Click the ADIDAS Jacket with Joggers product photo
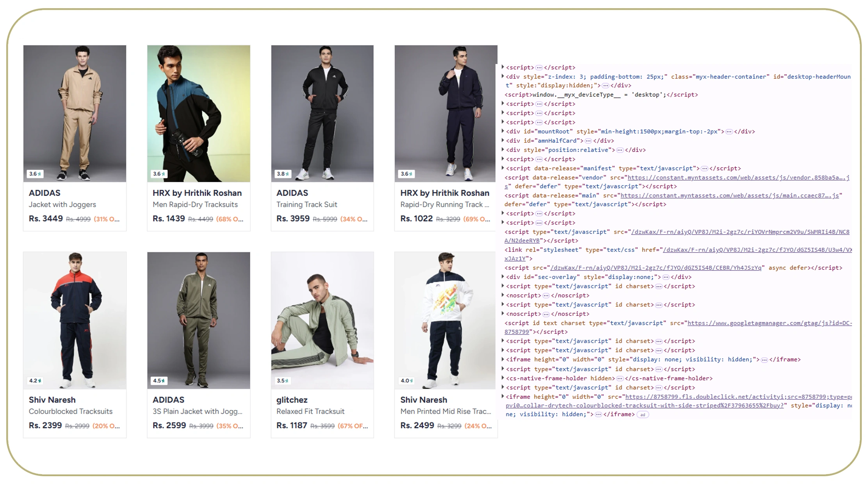 pyautogui.click(x=75, y=113)
